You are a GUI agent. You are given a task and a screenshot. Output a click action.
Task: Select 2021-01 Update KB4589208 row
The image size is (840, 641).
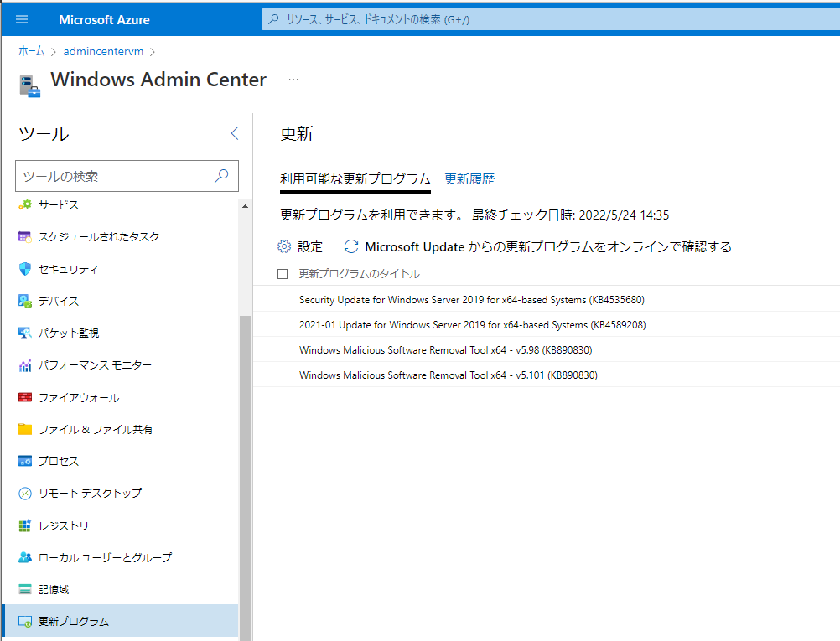(546, 324)
